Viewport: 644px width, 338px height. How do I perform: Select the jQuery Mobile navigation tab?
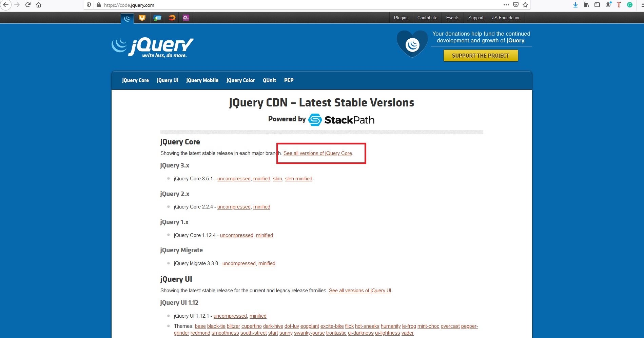pos(202,80)
